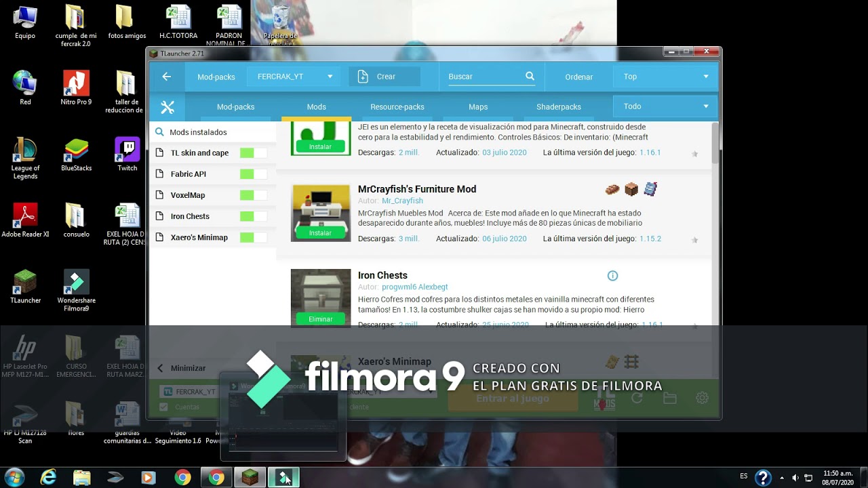Install MrCrayfish's Furniture Mod
868x488 pixels.
tap(320, 233)
